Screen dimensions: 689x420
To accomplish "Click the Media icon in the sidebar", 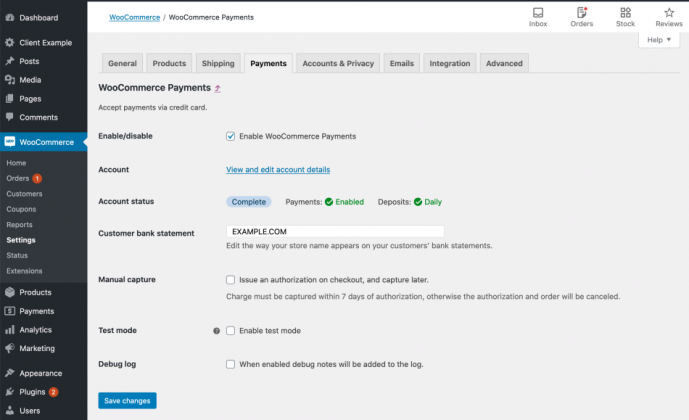I will click(10, 80).
